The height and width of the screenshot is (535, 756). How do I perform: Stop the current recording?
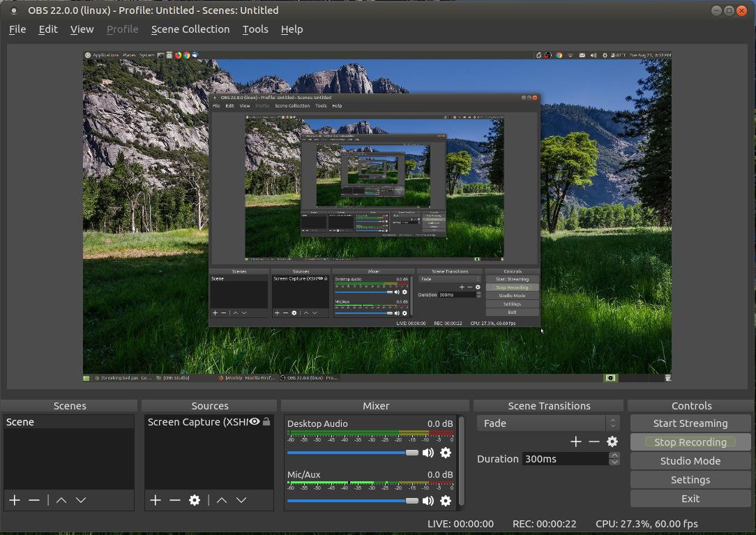point(690,442)
